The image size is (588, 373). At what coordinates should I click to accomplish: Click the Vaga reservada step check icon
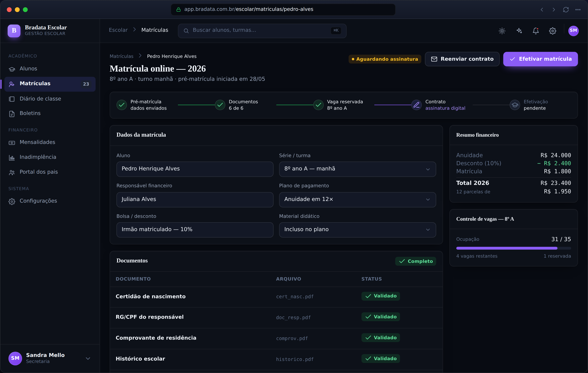(318, 105)
